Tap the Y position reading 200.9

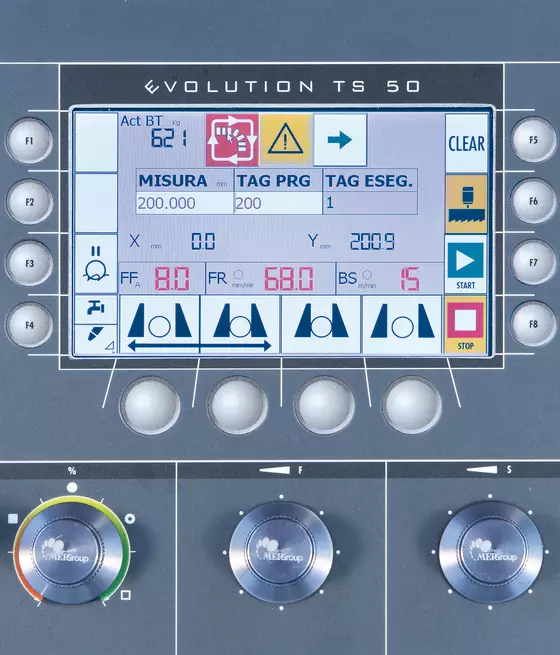(372, 241)
